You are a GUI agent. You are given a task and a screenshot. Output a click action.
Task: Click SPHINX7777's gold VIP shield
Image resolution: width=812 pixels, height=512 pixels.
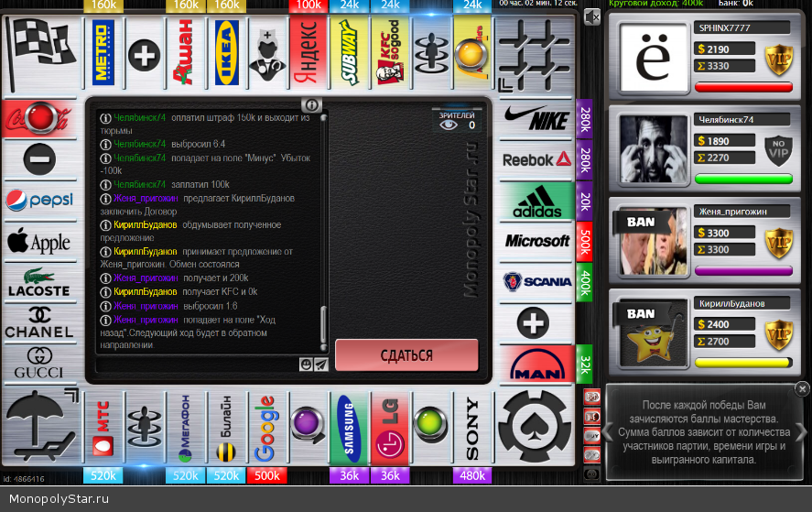click(x=779, y=59)
